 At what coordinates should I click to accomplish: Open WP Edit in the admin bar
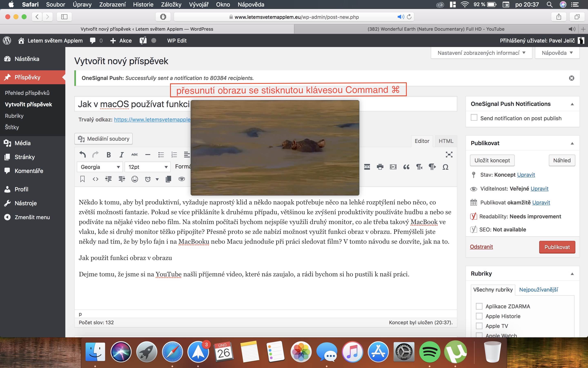tap(177, 41)
